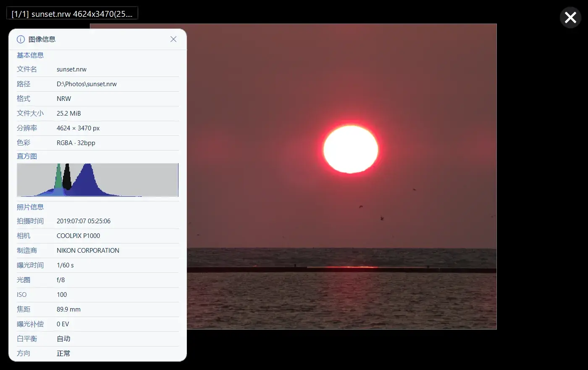Click the 基本信息 section header
The image size is (588, 370).
click(x=30, y=55)
